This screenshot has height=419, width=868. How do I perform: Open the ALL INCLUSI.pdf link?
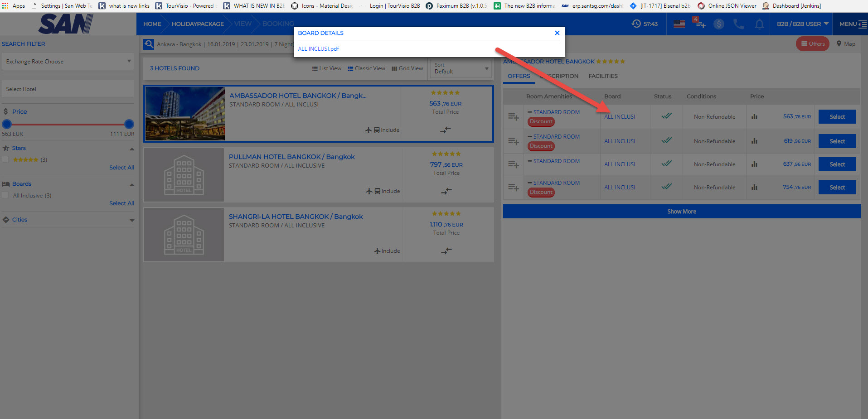coord(318,49)
